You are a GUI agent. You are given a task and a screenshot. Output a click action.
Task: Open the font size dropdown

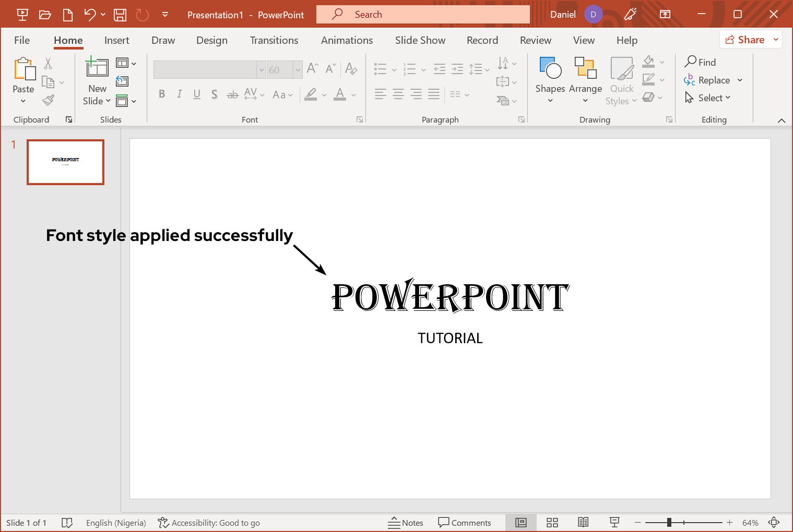(x=298, y=69)
